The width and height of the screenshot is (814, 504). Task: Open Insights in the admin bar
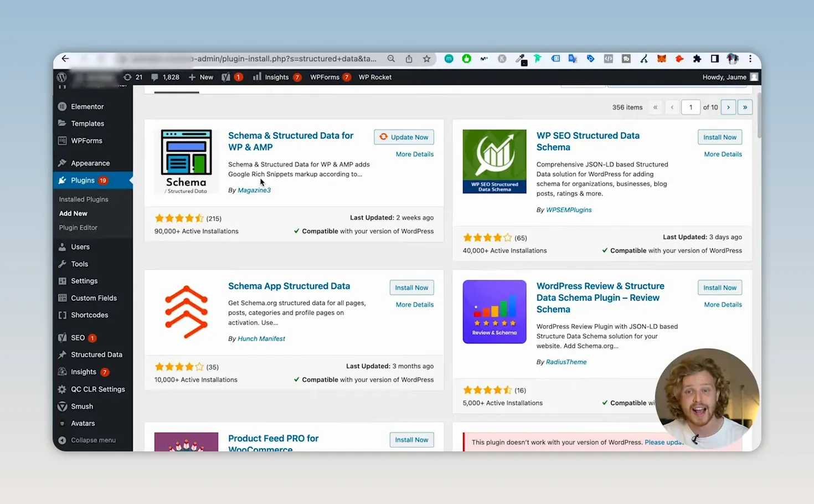click(276, 77)
